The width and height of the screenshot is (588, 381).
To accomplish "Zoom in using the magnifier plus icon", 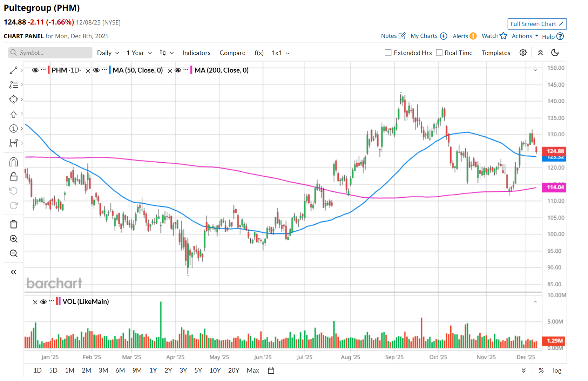I will coord(13,239).
